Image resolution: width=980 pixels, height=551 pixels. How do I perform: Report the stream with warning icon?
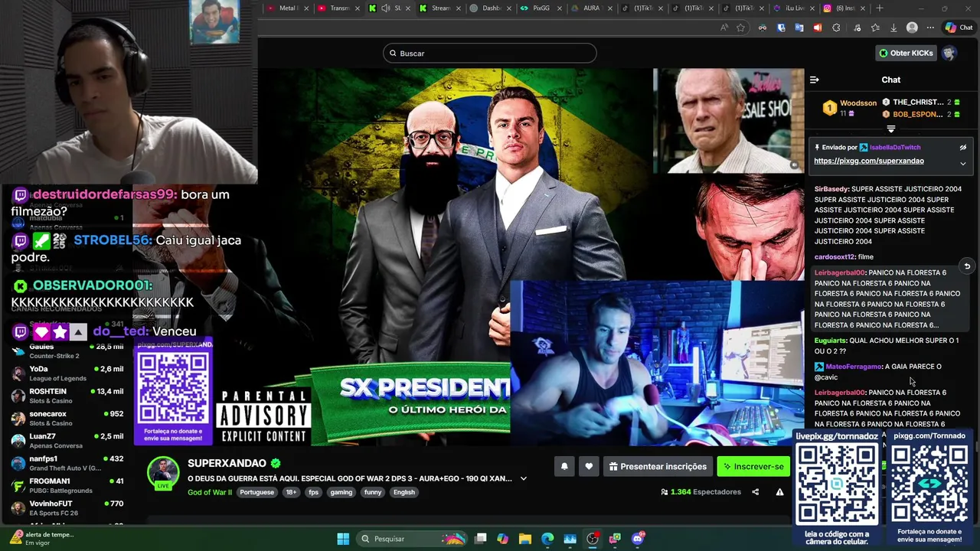779,492
